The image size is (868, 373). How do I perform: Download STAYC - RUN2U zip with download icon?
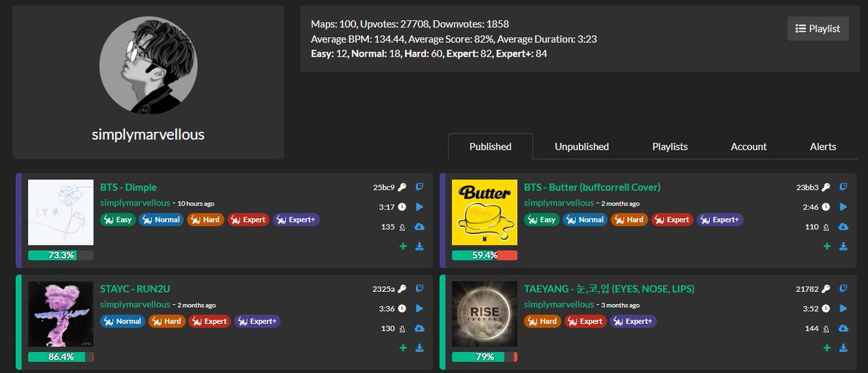[x=420, y=348]
